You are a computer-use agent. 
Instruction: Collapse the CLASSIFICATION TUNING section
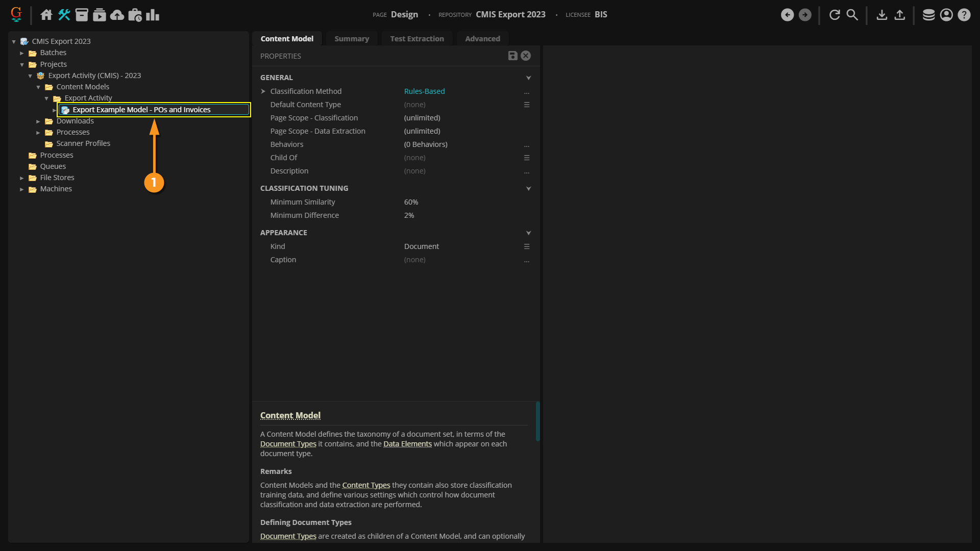(528, 188)
